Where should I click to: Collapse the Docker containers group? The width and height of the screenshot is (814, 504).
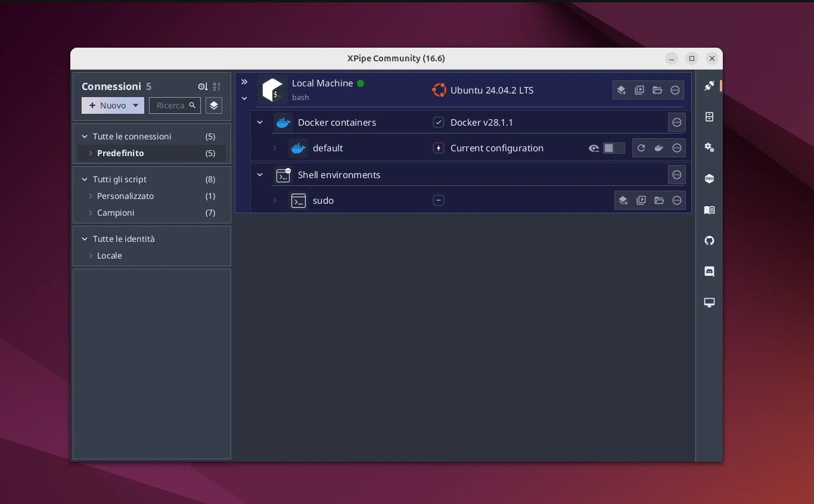click(x=260, y=123)
